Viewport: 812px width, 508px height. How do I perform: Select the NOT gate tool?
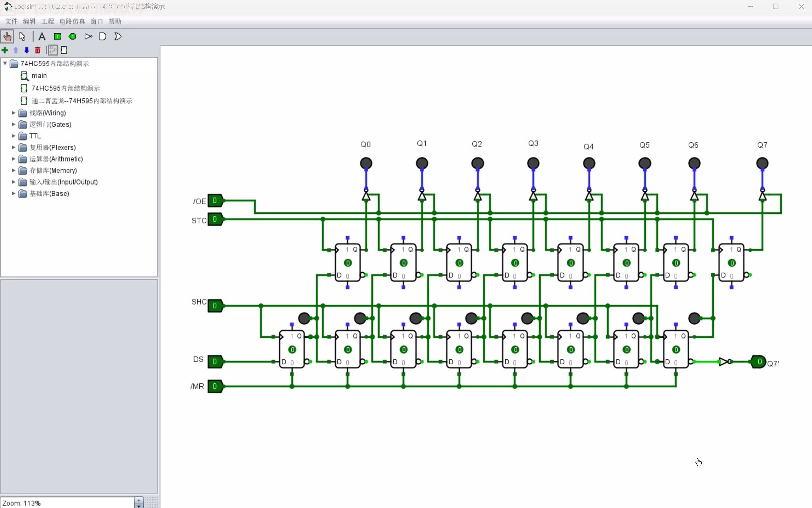tap(88, 37)
